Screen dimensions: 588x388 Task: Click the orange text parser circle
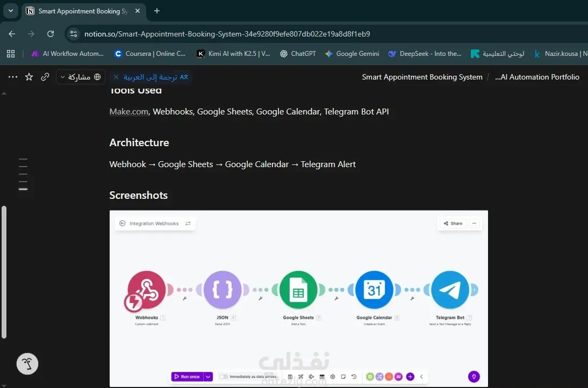389,377
